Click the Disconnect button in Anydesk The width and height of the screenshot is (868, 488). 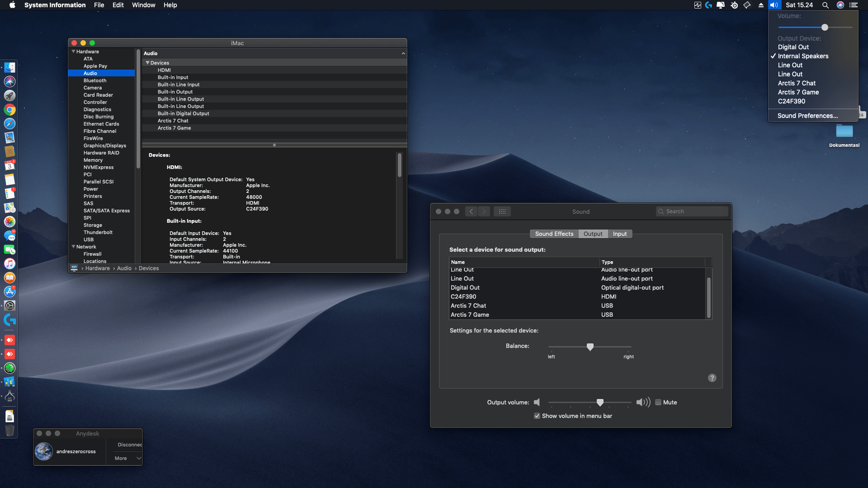click(x=129, y=445)
